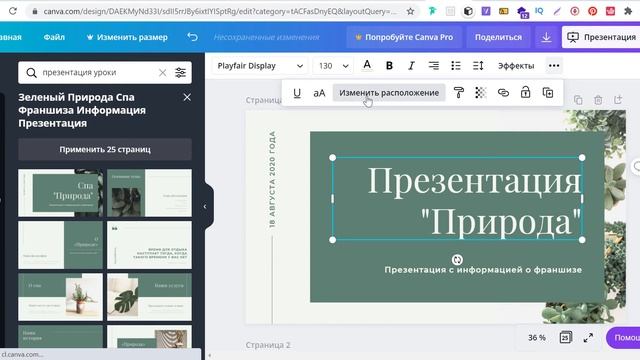Select the quote text template thumbnail
This screenshot has height=360, width=640.
coord(149,245)
